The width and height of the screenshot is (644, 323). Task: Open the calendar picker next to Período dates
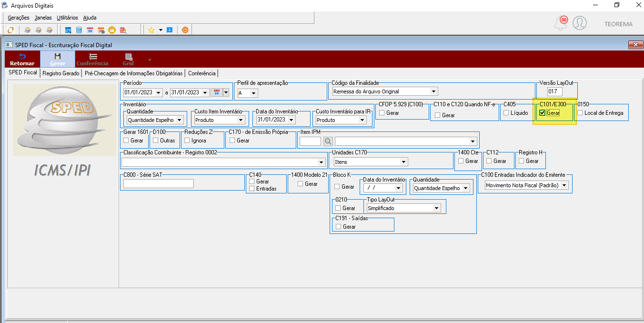pyautogui.click(x=217, y=92)
